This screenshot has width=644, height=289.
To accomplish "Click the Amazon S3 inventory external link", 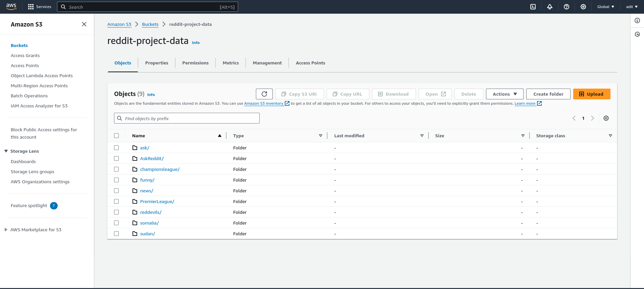I will (267, 103).
